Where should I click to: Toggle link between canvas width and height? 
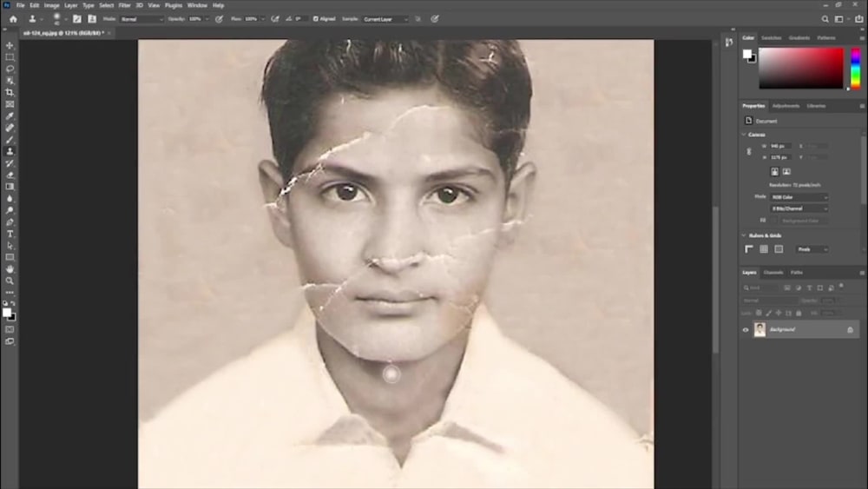749,152
